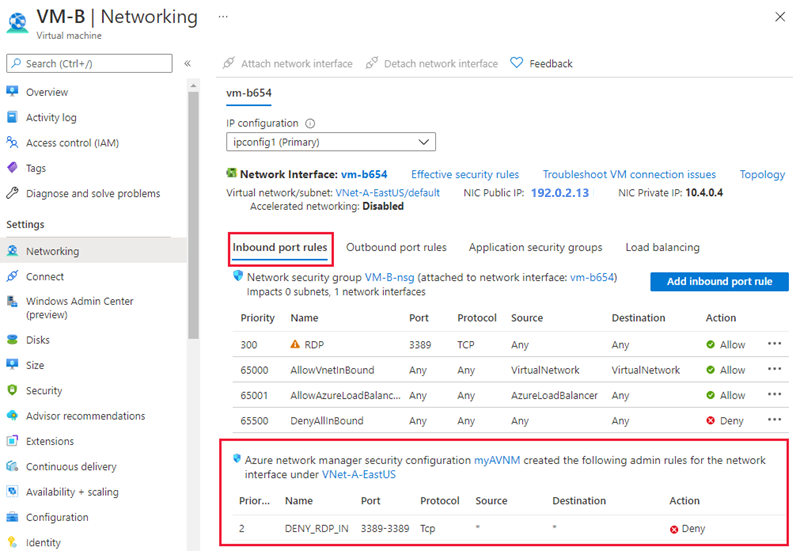800x551 pixels.
Task: Click the Feedback toolbar label
Action: pyautogui.click(x=551, y=64)
